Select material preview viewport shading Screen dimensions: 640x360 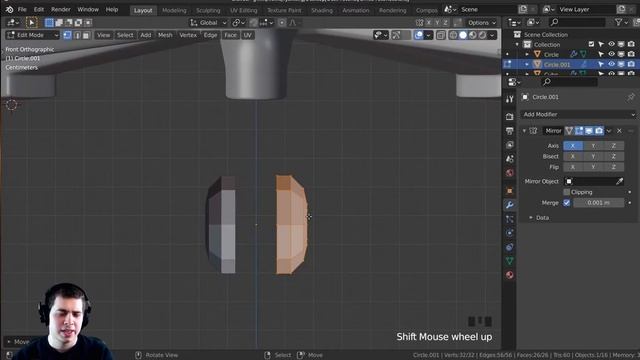[473, 36]
